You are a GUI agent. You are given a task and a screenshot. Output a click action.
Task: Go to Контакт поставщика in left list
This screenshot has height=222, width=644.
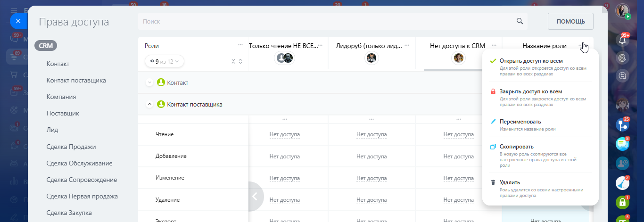76,80
